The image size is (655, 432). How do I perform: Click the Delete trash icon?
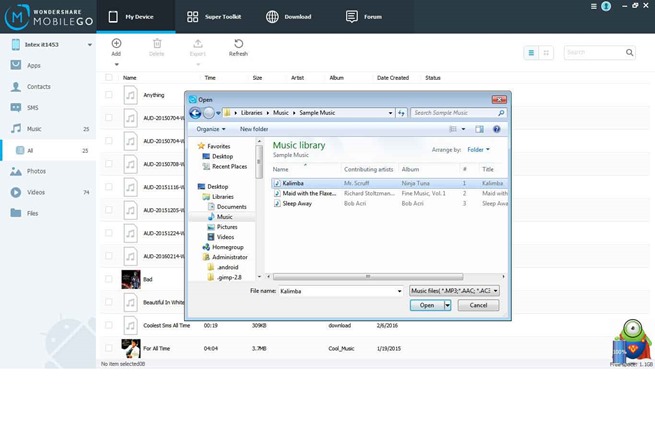point(157,43)
